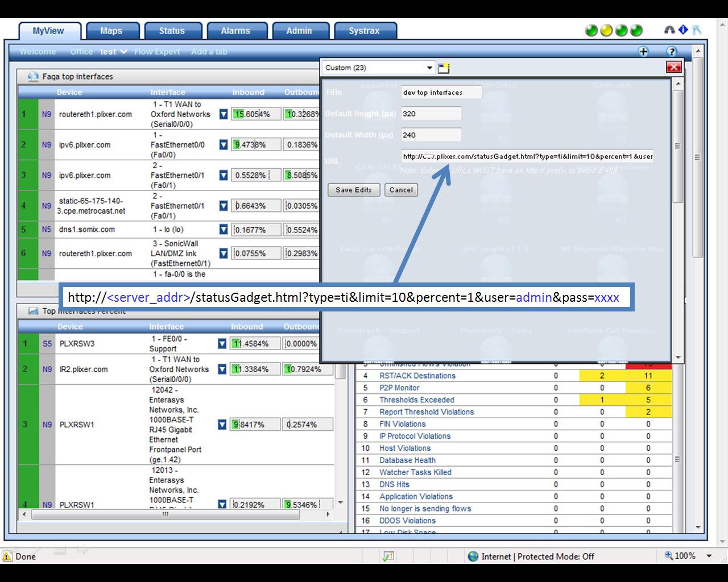Expand menu for PLXRSW3 FE0/0 Support row
728x582 pixels.
click(222, 344)
